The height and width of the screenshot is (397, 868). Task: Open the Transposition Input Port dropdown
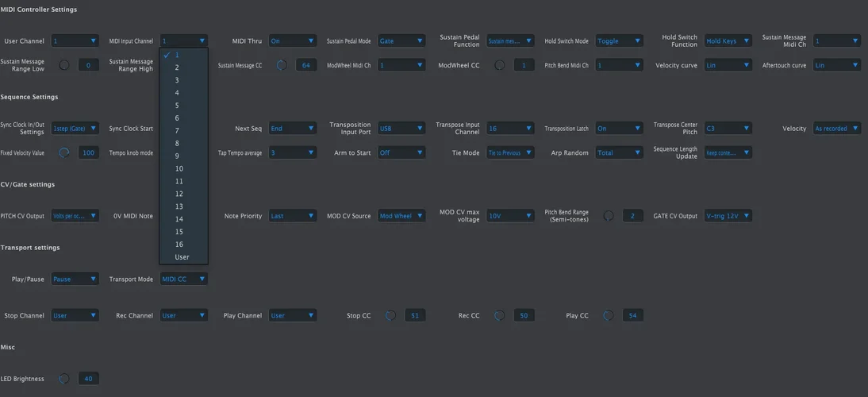click(402, 129)
